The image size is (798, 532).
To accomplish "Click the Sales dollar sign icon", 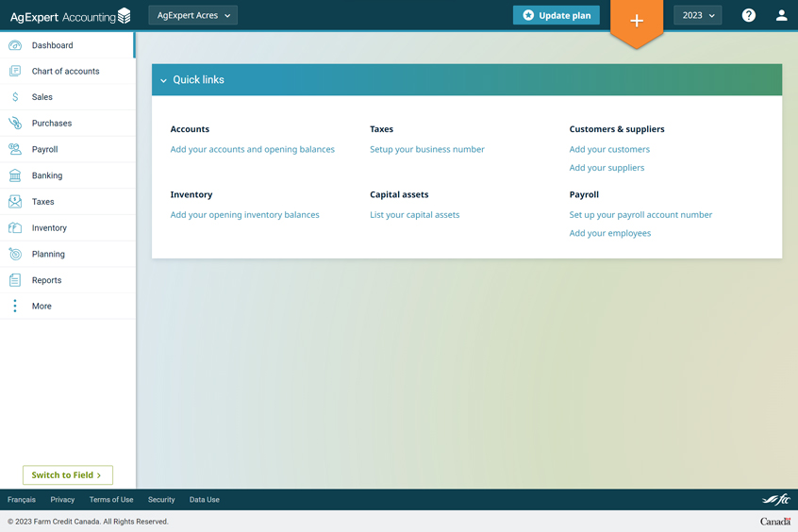I will (15, 97).
